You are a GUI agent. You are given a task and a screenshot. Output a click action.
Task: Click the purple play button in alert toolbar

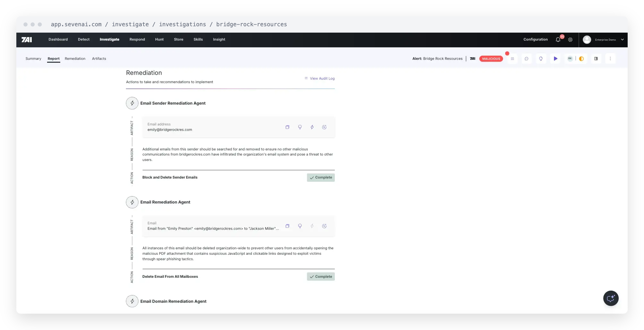(556, 59)
